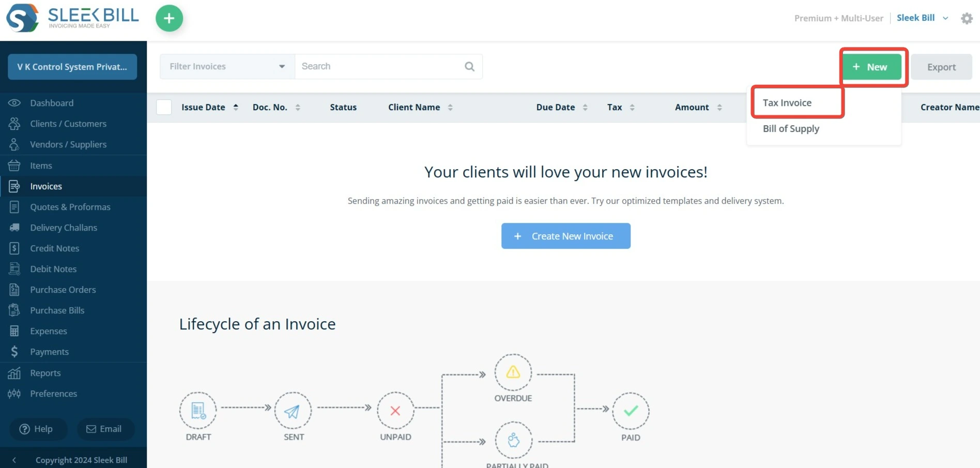
Task: Click the Reports chart icon
Action: 14,373
